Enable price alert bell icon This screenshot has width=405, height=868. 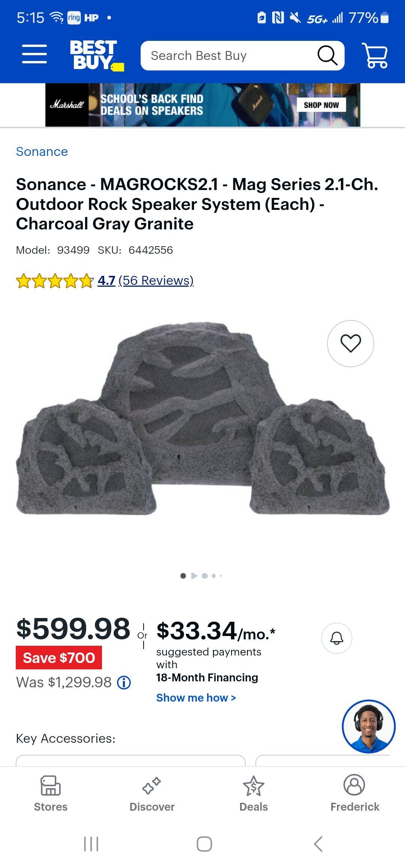tap(336, 638)
